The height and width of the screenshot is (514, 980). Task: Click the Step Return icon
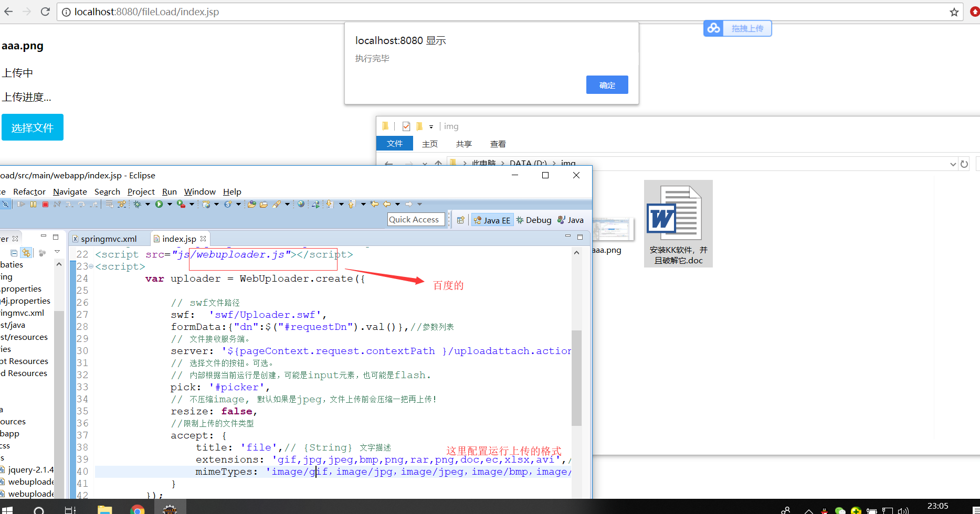(94, 204)
